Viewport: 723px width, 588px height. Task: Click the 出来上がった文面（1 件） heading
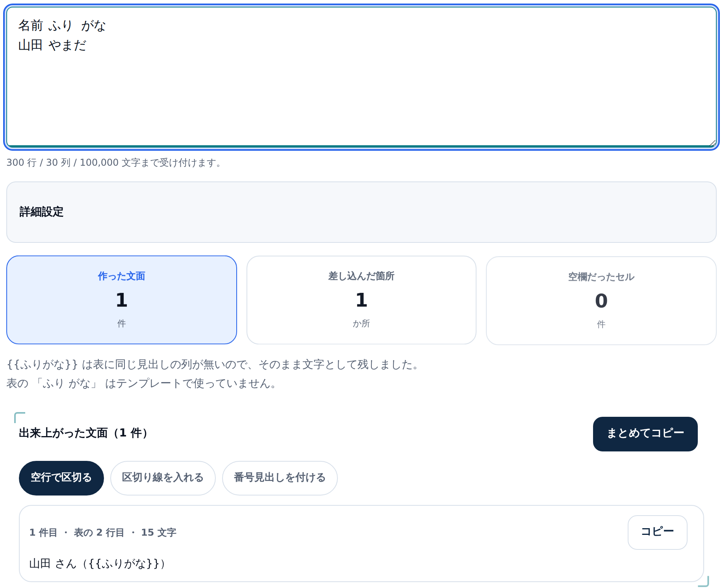click(x=84, y=433)
